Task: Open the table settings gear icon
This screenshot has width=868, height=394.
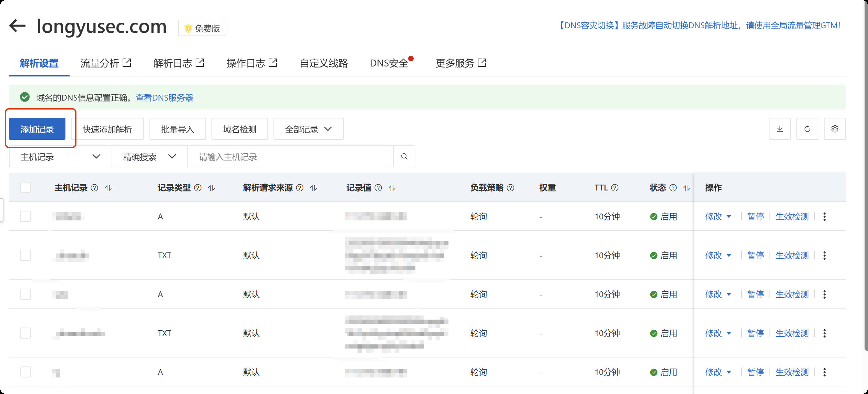Action: [835, 129]
